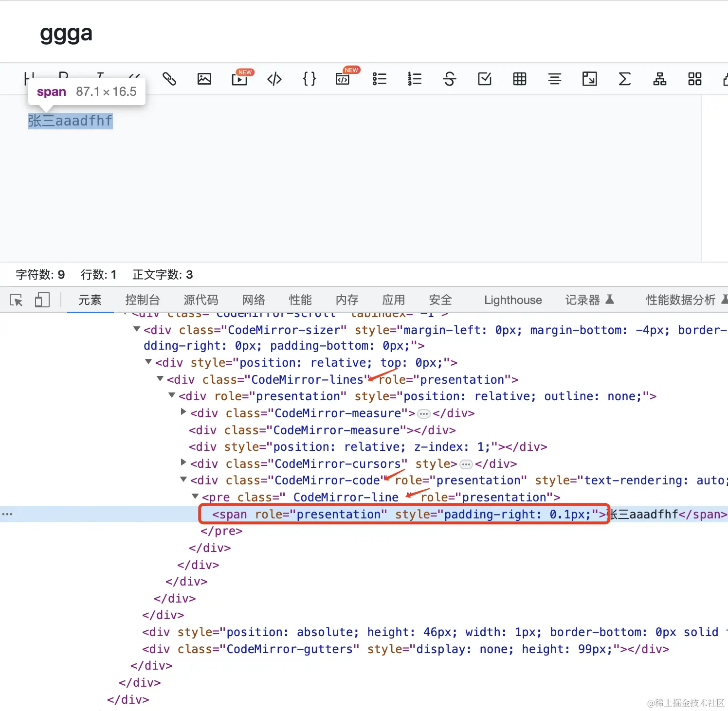Open the 控制台 tab

coord(143,300)
